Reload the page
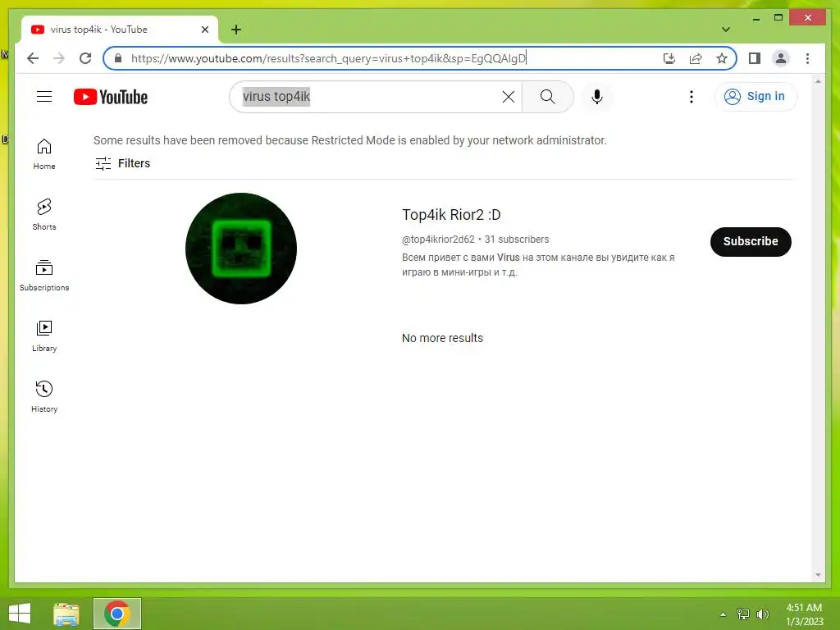840x630 pixels. click(85, 58)
